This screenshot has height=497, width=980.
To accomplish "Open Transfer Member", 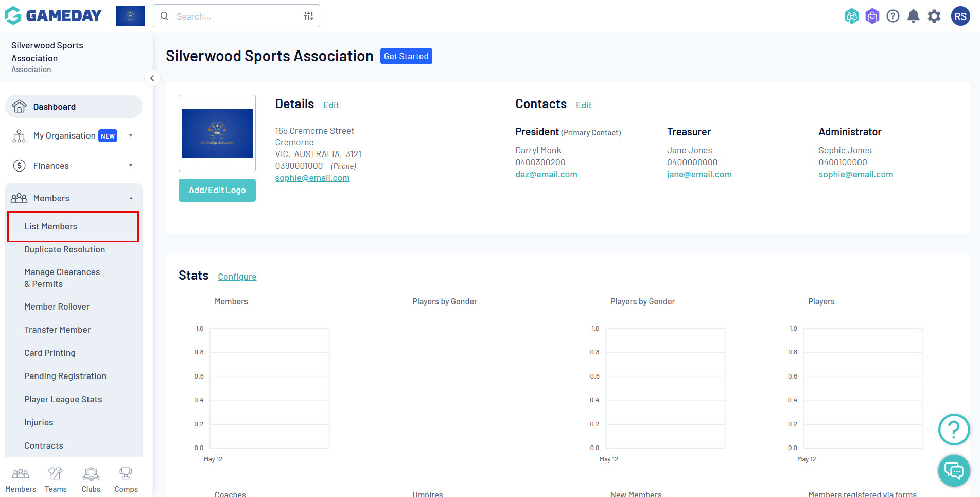I will click(x=57, y=330).
